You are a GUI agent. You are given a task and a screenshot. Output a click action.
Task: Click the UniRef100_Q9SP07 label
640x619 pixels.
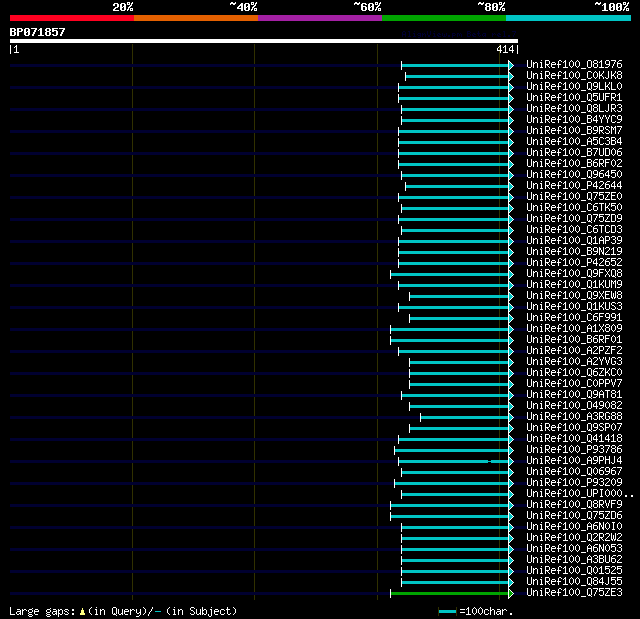[574, 428]
